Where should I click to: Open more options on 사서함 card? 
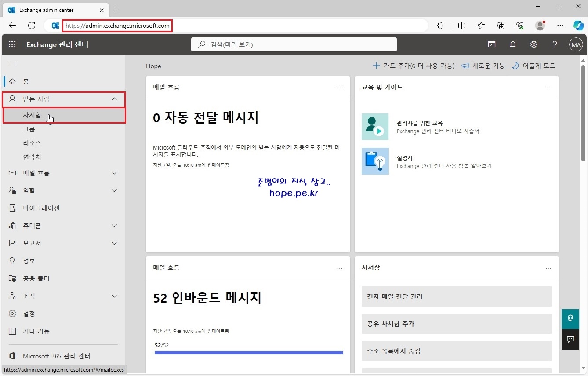[548, 268]
